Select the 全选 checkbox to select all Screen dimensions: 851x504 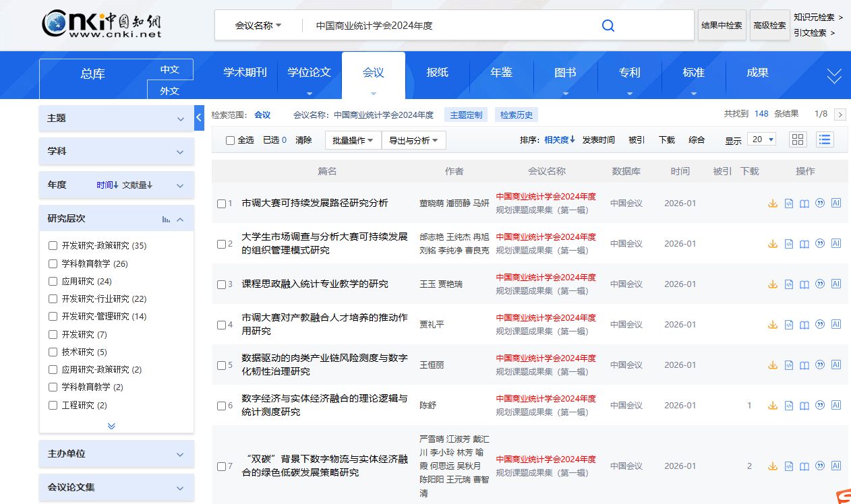click(x=229, y=139)
